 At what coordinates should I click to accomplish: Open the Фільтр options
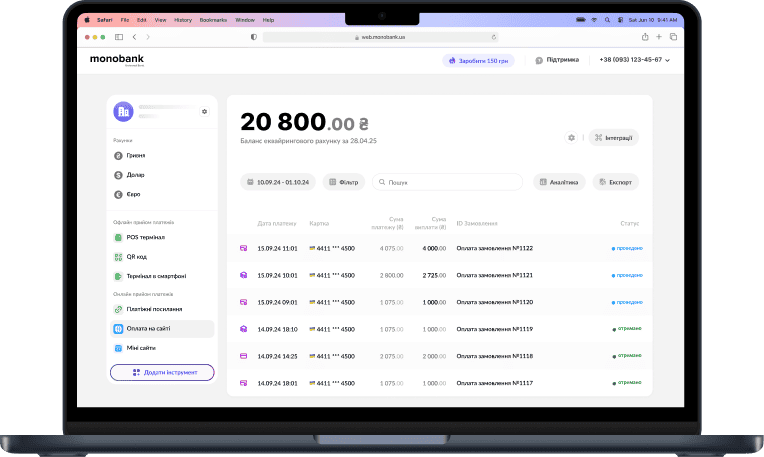coord(343,182)
